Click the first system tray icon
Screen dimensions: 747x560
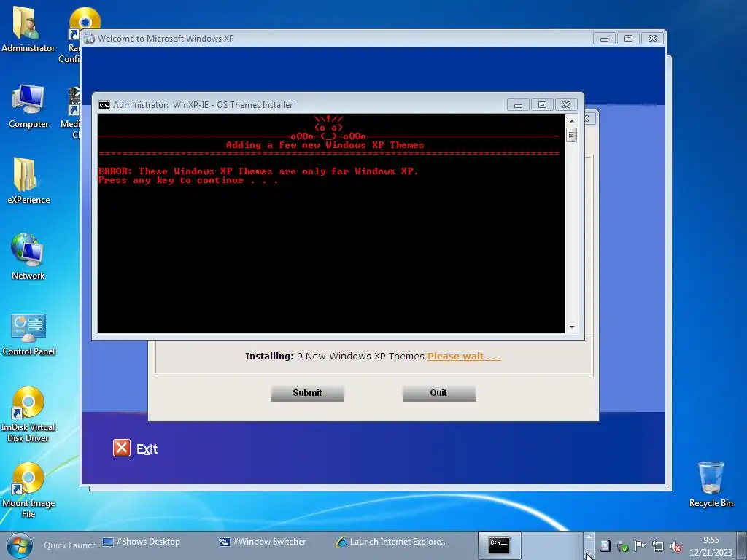pos(605,546)
